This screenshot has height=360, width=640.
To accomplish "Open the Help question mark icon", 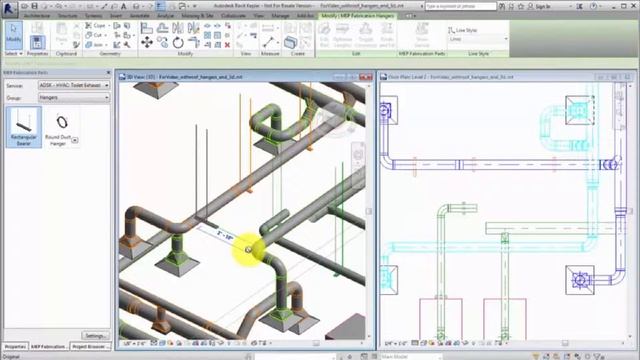I will coord(594,6).
